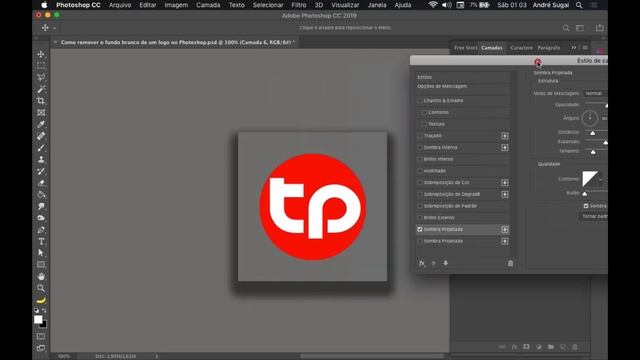Click the fx icon in the layer style dialog
640x360 pixels.
click(422, 263)
